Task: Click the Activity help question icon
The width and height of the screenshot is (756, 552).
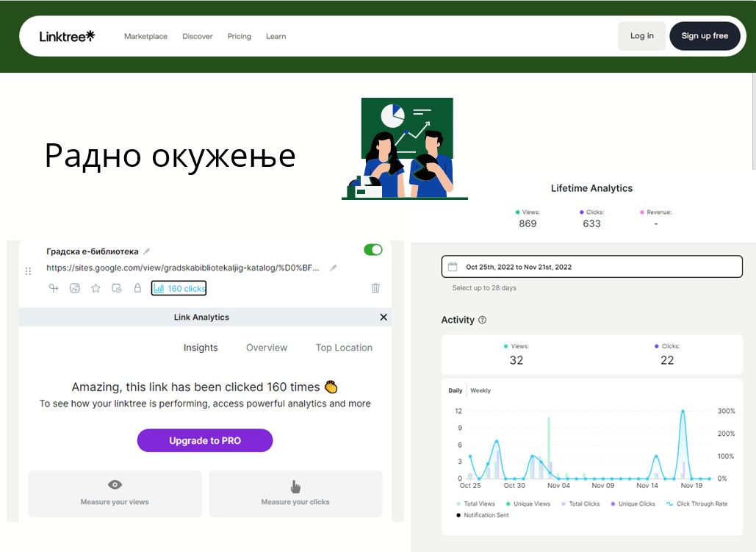Action: pyautogui.click(x=482, y=320)
